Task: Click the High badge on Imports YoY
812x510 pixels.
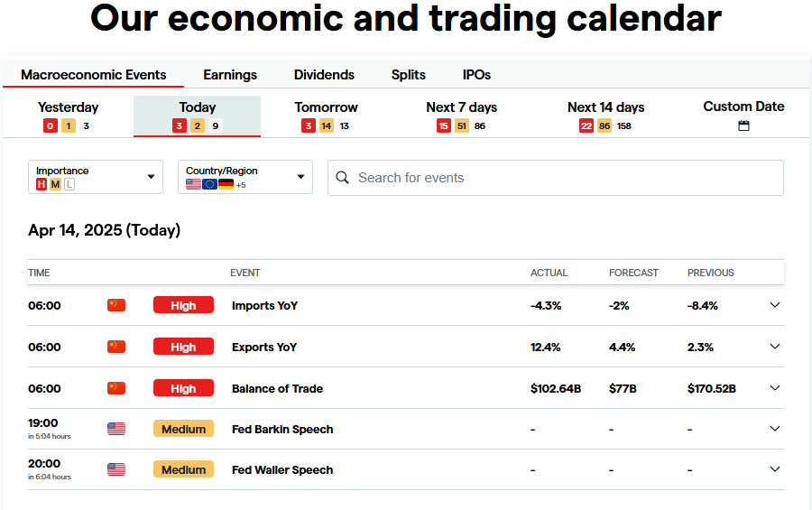Action: (x=183, y=305)
